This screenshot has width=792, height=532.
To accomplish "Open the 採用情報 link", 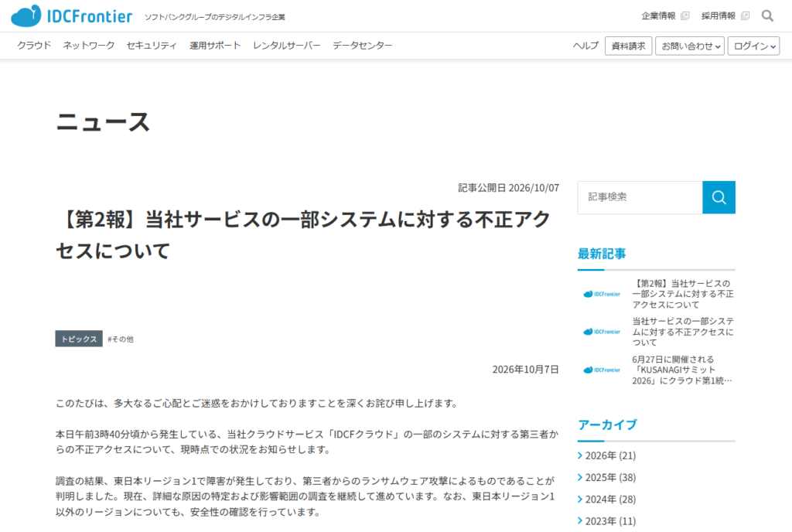I will point(719,16).
